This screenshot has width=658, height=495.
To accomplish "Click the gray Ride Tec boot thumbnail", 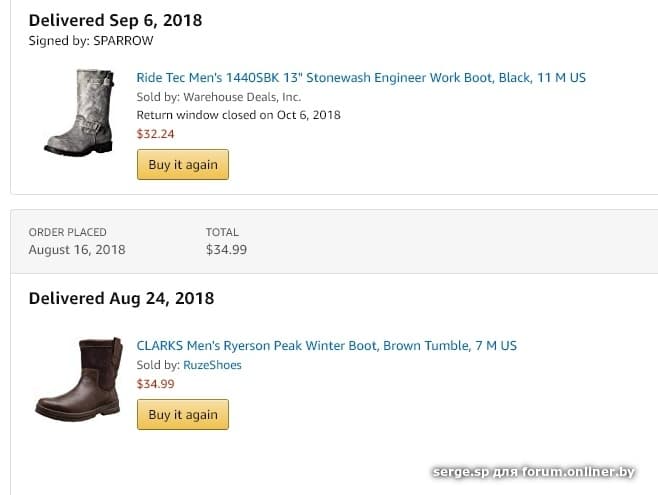I will pyautogui.click(x=78, y=112).
